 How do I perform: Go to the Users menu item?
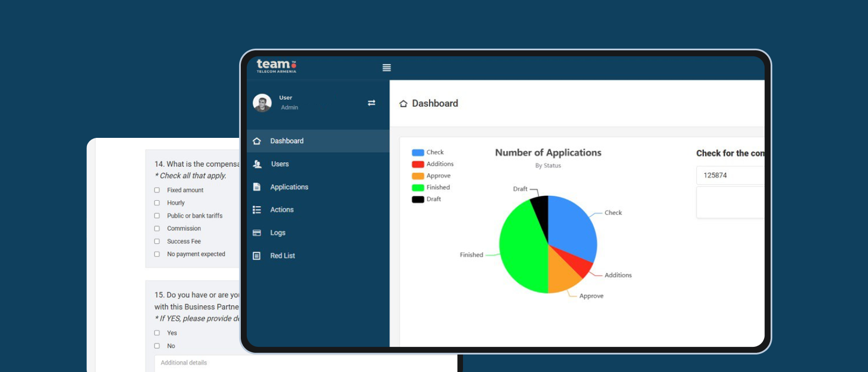click(318, 164)
